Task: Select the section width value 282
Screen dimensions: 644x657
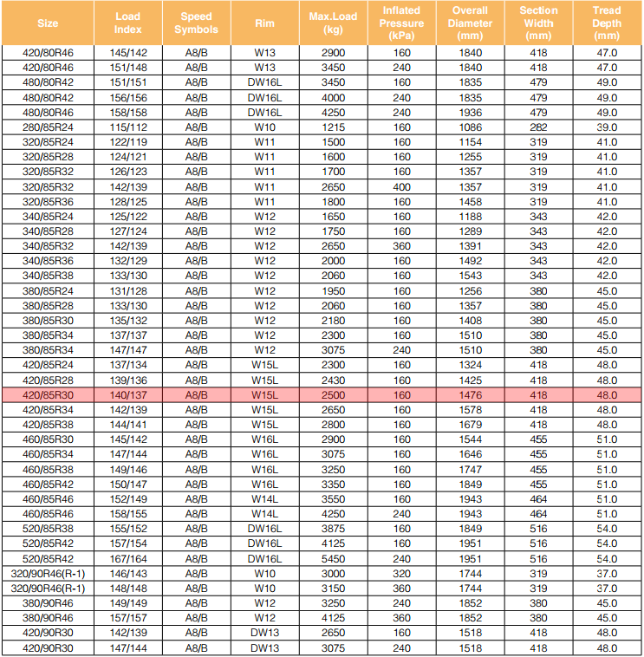Action: click(x=538, y=127)
